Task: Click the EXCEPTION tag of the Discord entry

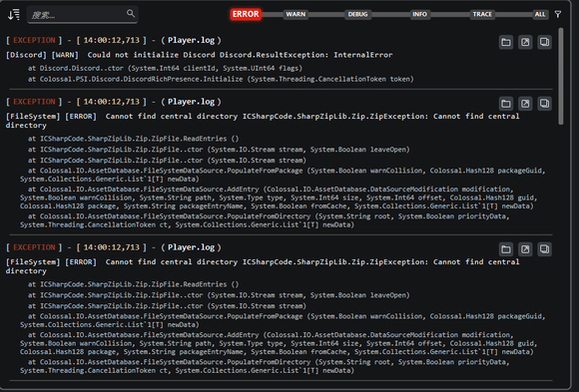Action: (x=34, y=40)
